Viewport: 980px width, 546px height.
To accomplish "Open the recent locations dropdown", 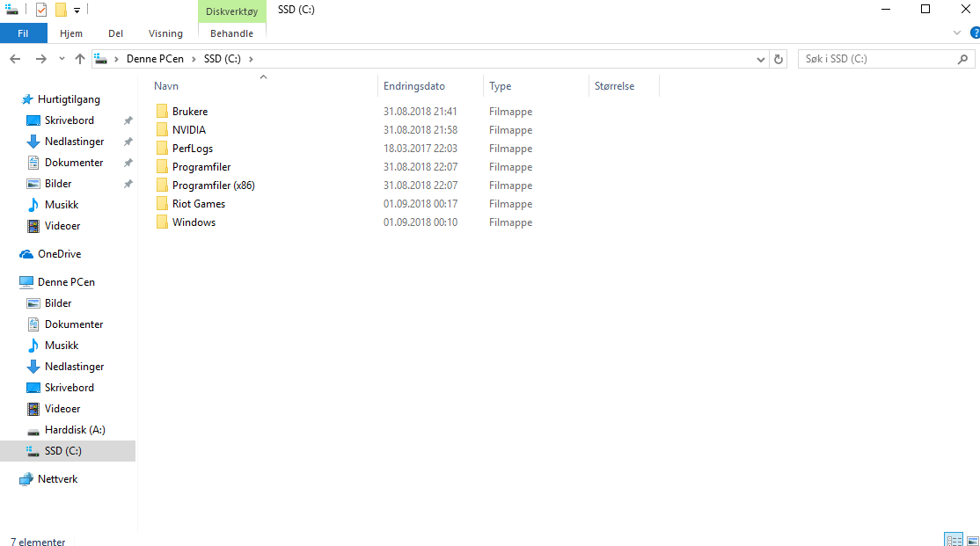I will pyautogui.click(x=62, y=59).
